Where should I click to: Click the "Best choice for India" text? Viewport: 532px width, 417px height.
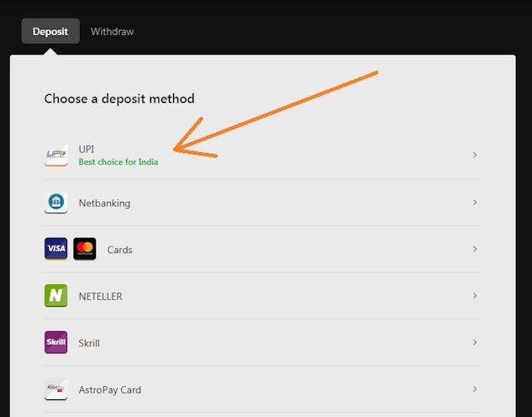coord(118,162)
